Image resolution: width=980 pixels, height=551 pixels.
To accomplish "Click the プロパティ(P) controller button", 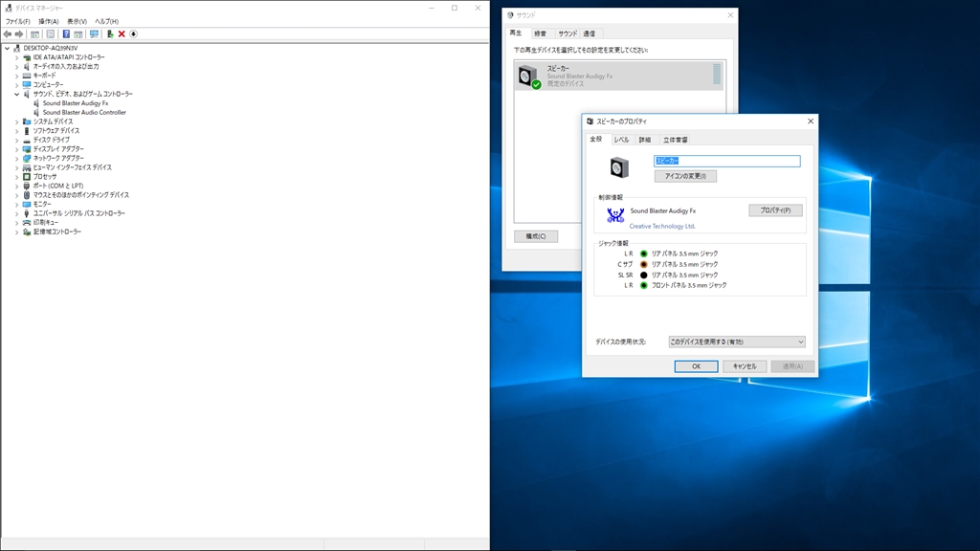I will click(775, 210).
